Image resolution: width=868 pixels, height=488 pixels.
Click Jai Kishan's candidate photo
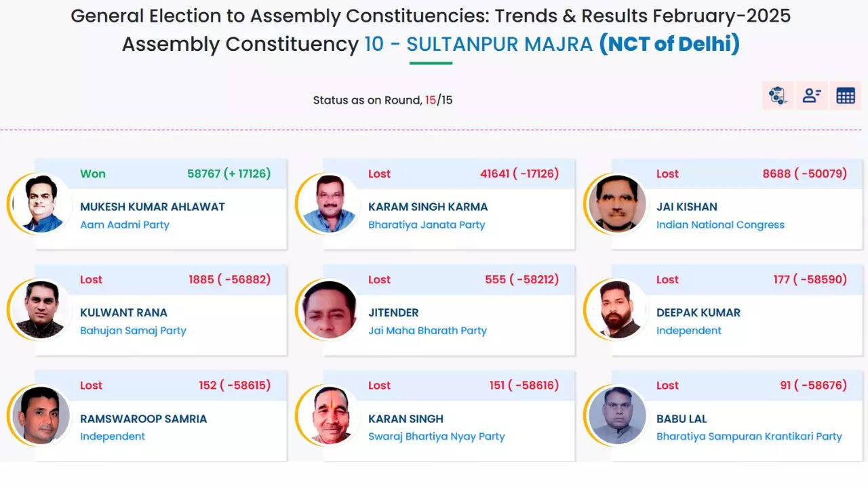tap(617, 203)
